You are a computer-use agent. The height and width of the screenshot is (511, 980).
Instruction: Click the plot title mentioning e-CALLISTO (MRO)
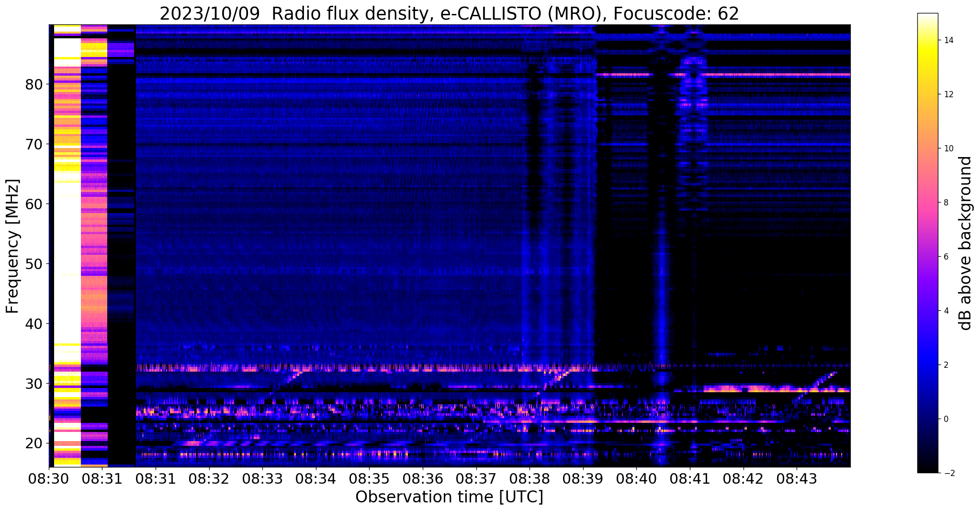pyautogui.click(x=449, y=13)
